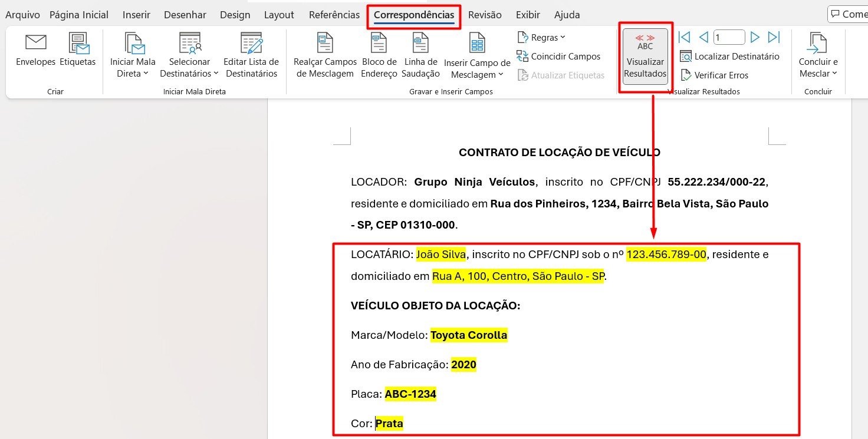Open Editar Lista de Destinatários
Screen dimensions: 868x439
(x=251, y=56)
